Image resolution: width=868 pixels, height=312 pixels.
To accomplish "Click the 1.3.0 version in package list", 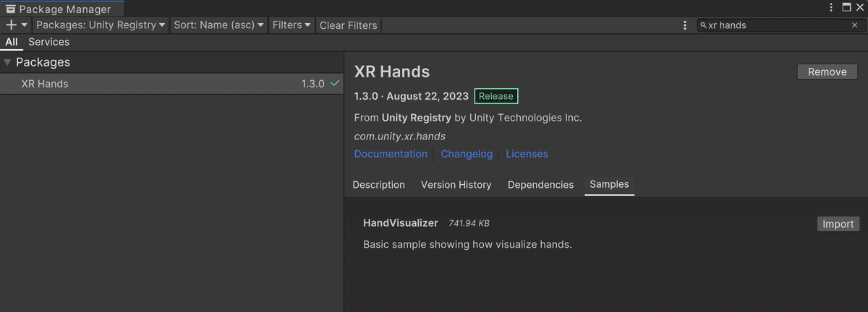I will [313, 84].
